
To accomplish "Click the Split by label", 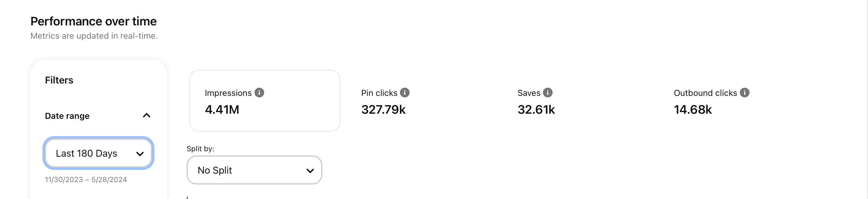I will (x=201, y=148).
